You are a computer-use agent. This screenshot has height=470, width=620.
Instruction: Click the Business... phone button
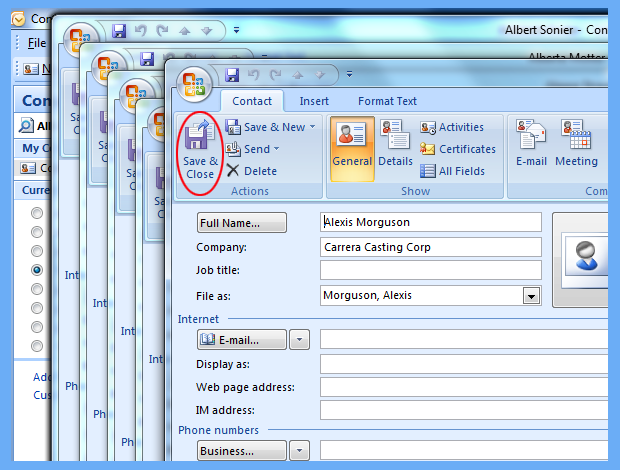point(242,451)
